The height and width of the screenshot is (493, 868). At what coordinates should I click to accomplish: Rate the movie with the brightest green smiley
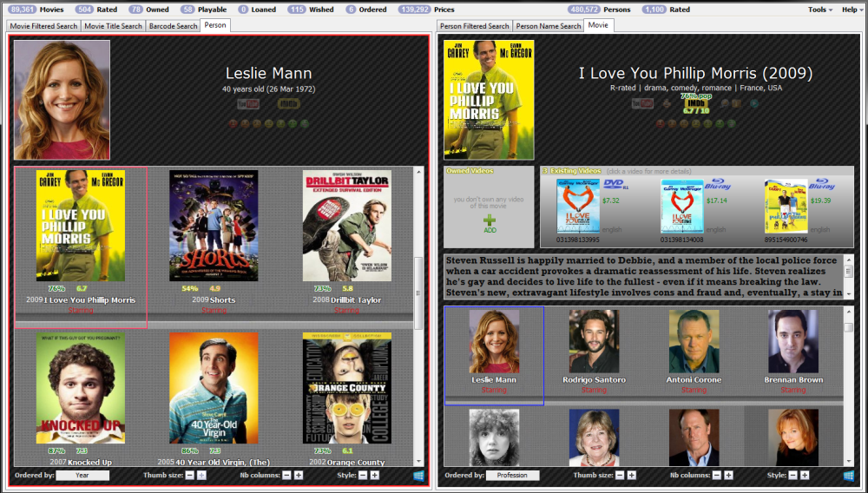731,124
